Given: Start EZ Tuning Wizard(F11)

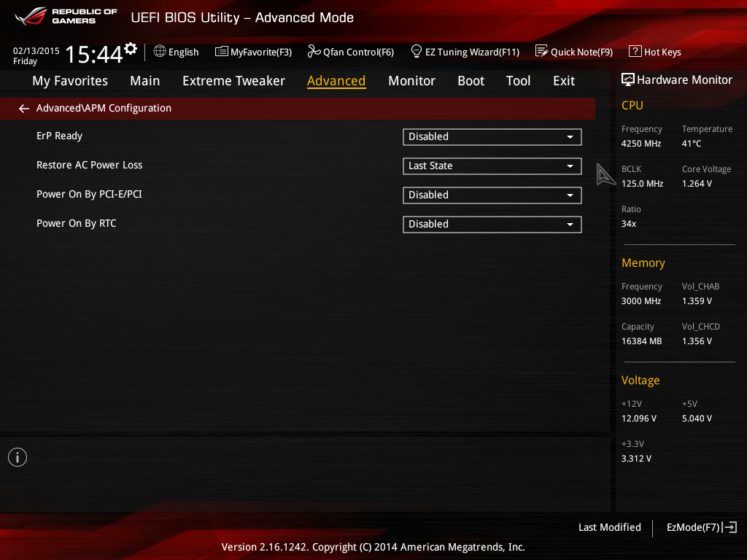Looking at the screenshot, I should [472, 52].
